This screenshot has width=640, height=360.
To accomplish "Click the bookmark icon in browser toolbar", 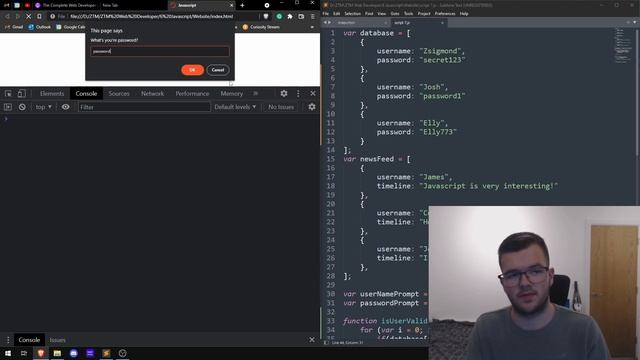I will [x=39, y=16].
